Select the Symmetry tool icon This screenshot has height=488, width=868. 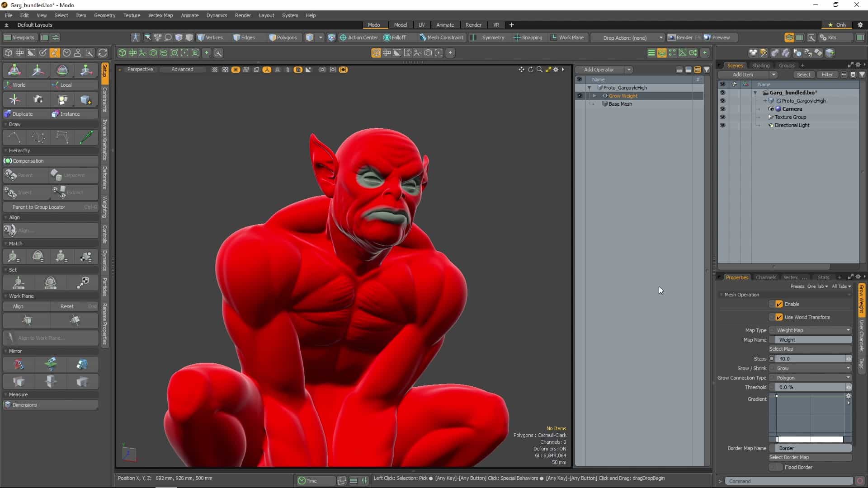(475, 38)
